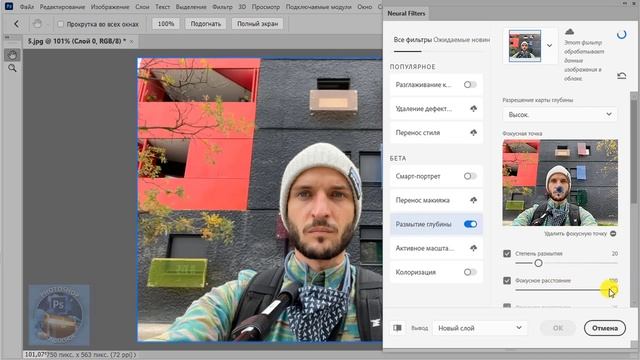Open the Выделение menu
Screen dimensions: 640x360
click(191, 7)
